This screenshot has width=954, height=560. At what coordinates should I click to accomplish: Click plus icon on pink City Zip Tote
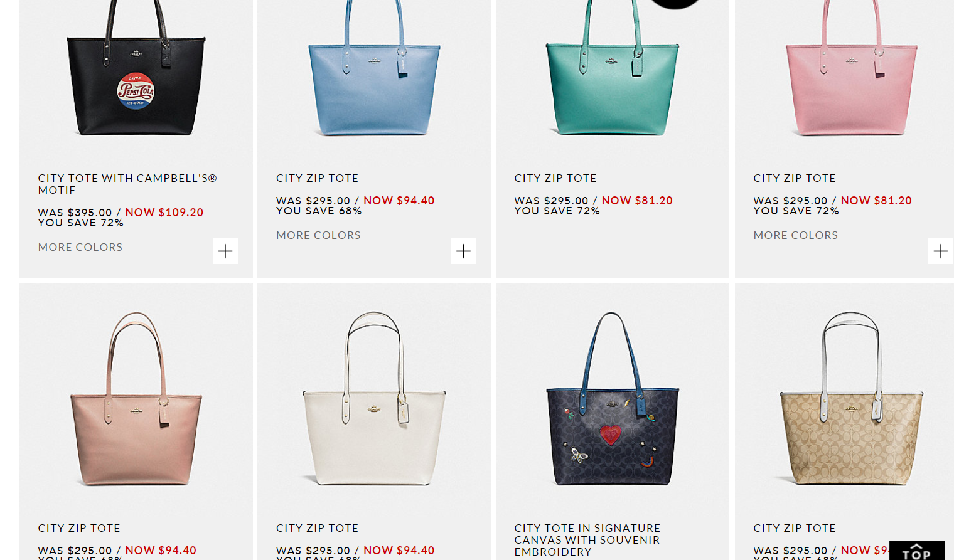tap(940, 251)
